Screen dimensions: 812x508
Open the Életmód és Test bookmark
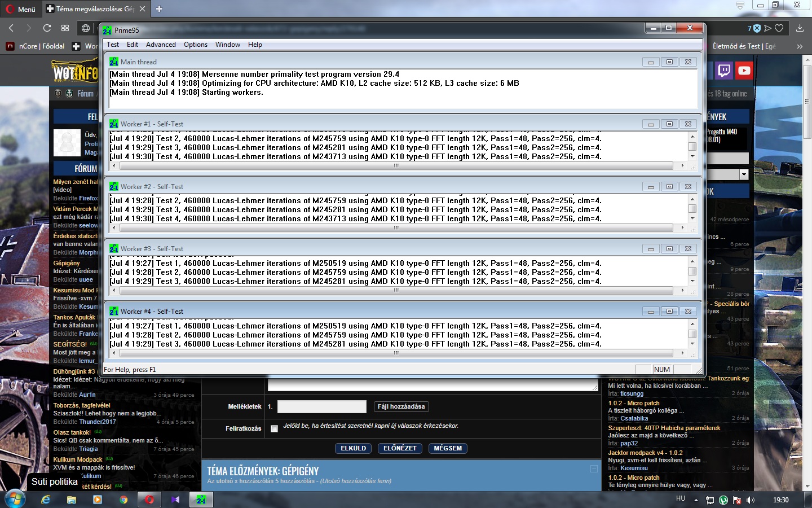pyautogui.click(x=743, y=46)
